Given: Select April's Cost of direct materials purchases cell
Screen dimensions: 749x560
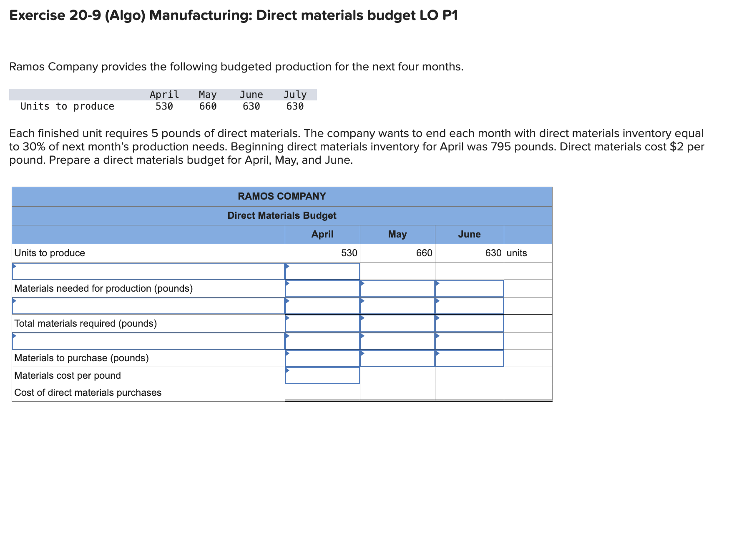Looking at the screenshot, I should [323, 392].
